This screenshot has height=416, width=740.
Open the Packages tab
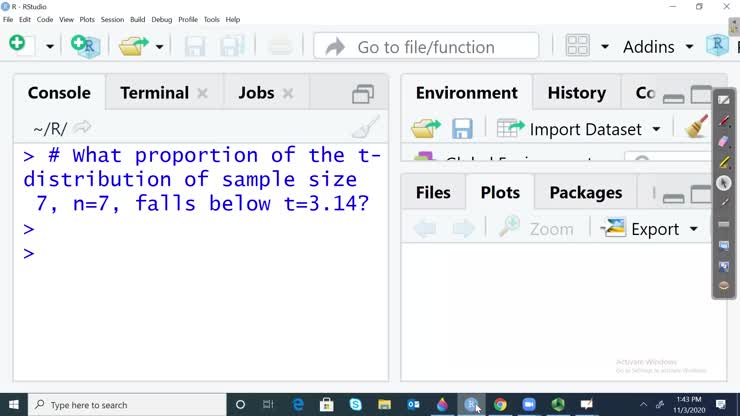point(586,192)
